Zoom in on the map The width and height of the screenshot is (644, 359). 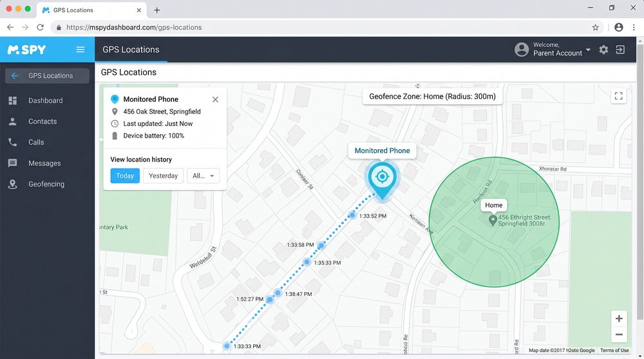619,318
